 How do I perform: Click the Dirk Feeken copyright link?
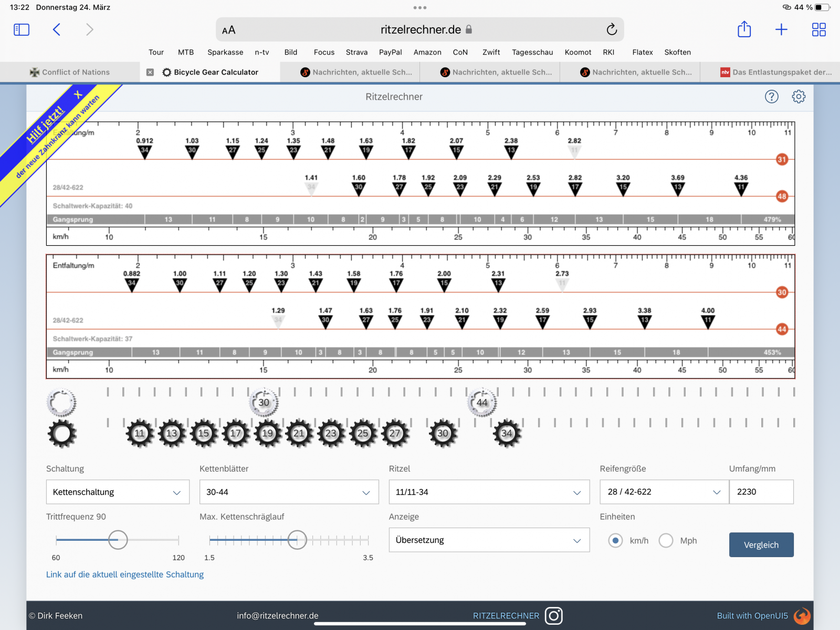pyautogui.click(x=56, y=615)
